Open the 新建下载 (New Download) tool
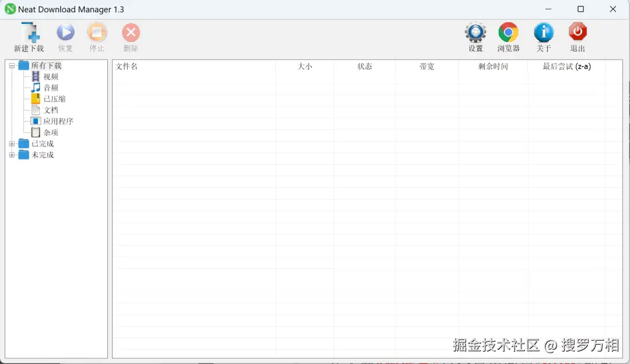630x364 pixels. [28, 35]
